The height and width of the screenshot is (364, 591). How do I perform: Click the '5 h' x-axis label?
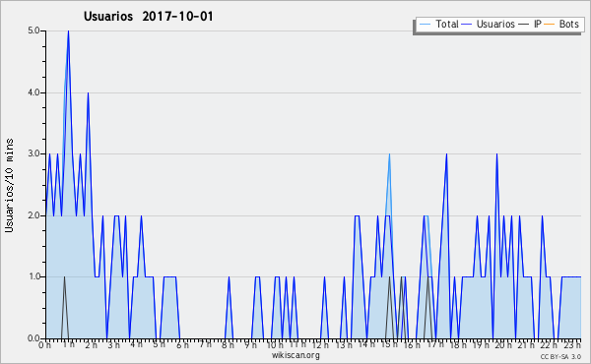tap(159, 344)
